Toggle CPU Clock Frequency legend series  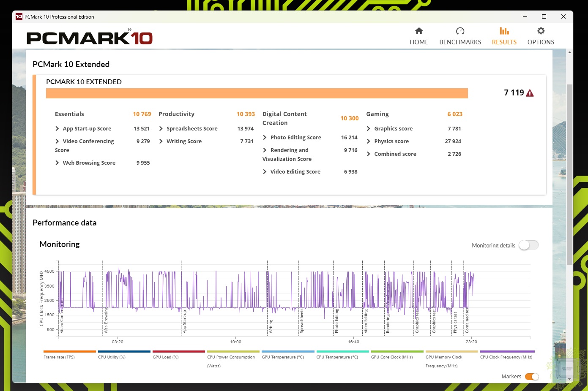click(x=507, y=355)
